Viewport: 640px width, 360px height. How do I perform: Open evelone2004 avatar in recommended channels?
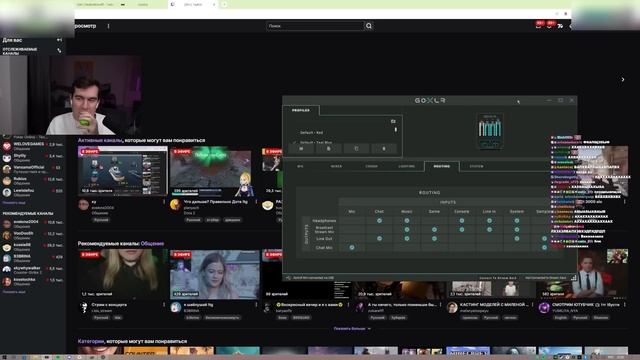point(7,224)
